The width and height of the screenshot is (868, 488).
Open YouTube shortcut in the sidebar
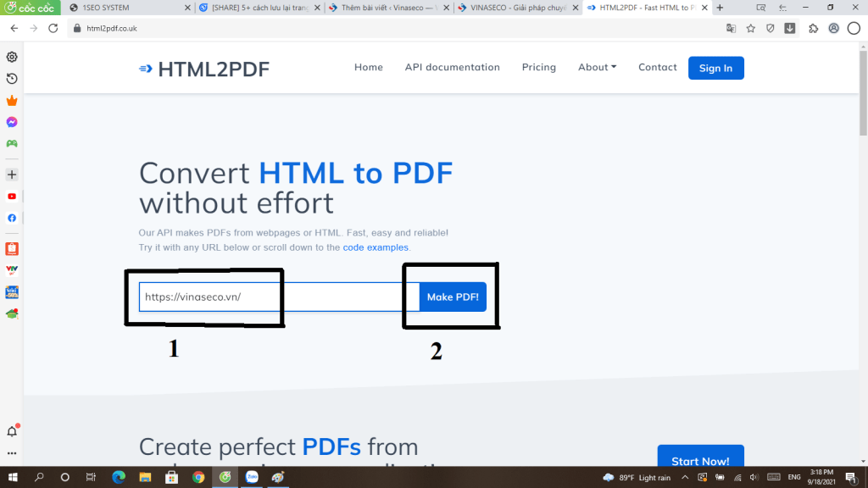point(12,197)
